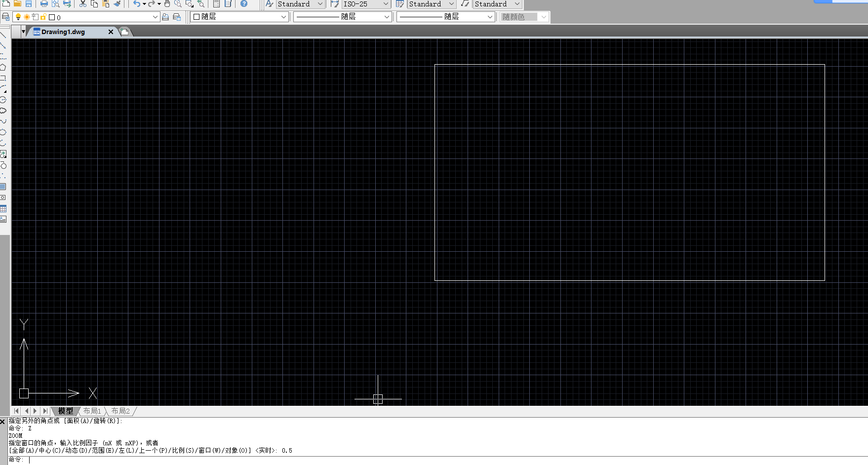
Task: Undo the last action
Action: click(136, 3)
